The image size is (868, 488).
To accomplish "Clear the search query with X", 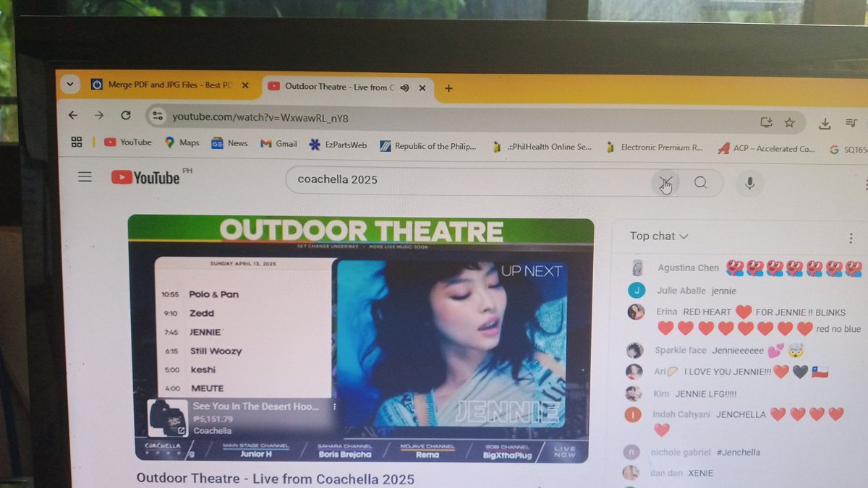I will 666,181.
